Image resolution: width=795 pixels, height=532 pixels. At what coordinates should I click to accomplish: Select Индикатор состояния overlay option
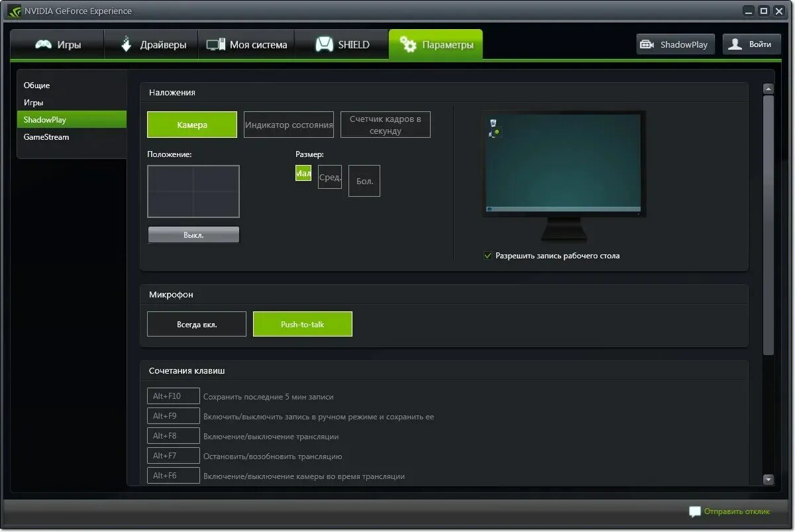[289, 125]
